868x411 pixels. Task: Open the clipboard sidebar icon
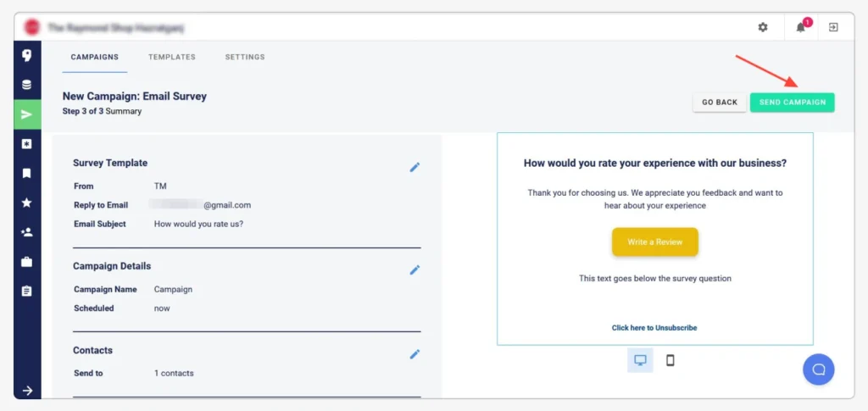[26, 291]
